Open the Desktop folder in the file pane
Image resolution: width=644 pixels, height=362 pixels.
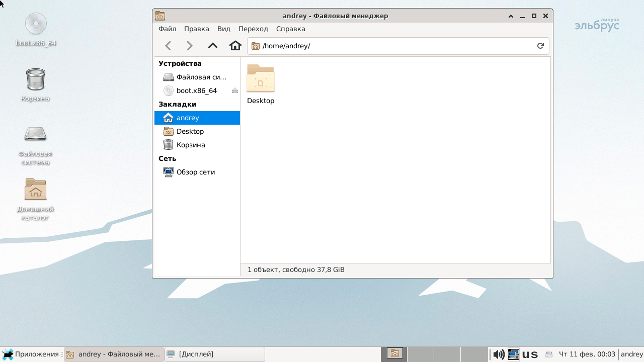tap(261, 84)
